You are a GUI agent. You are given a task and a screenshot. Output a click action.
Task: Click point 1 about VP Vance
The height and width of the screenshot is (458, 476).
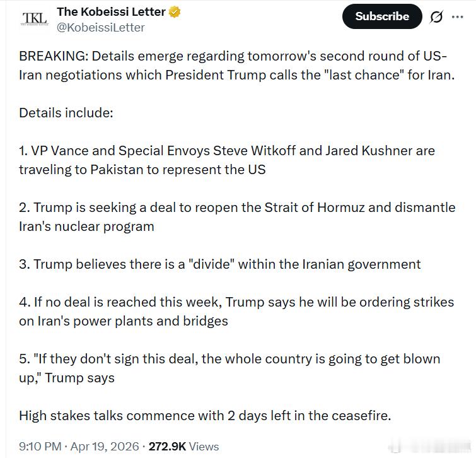pos(227,160)
